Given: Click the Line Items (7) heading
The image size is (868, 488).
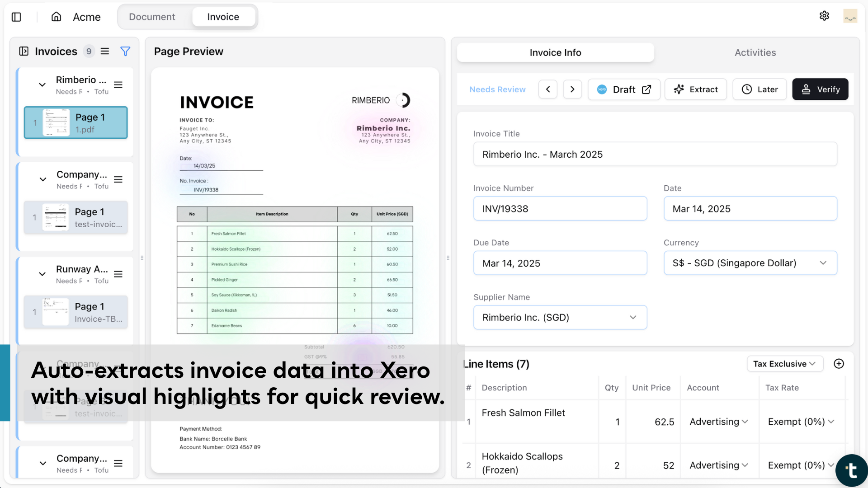Looking at the screenshot, I should tap(496, 364).
